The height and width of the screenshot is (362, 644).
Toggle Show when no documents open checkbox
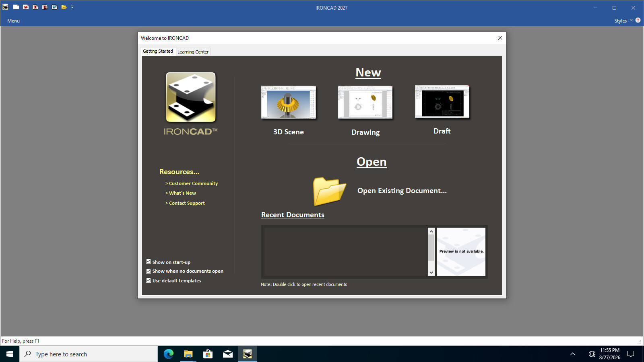tap(149, 271)
